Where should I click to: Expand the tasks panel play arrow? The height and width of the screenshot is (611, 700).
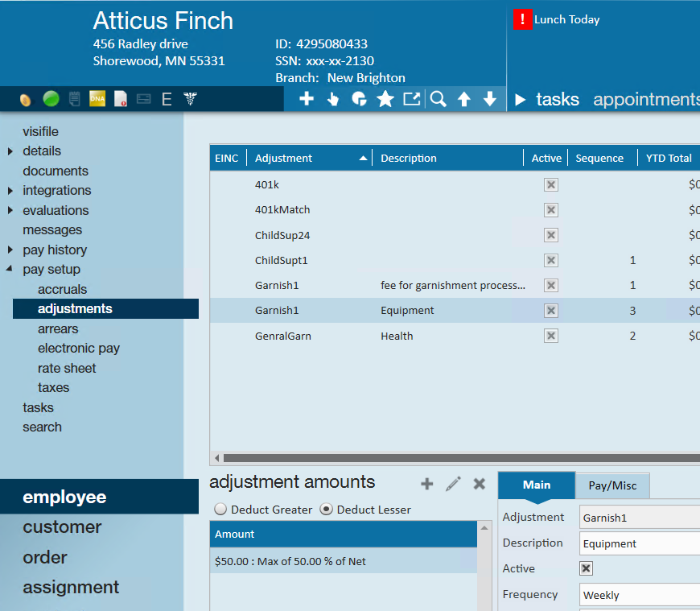point(520,99)
